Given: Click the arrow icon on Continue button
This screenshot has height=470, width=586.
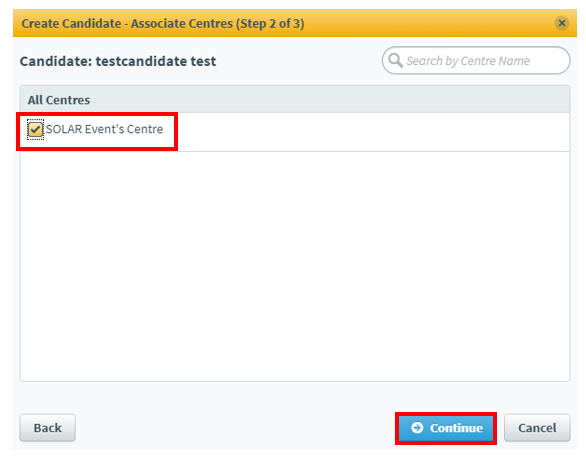Looking at the screenshot, I should tap(417, 427).
